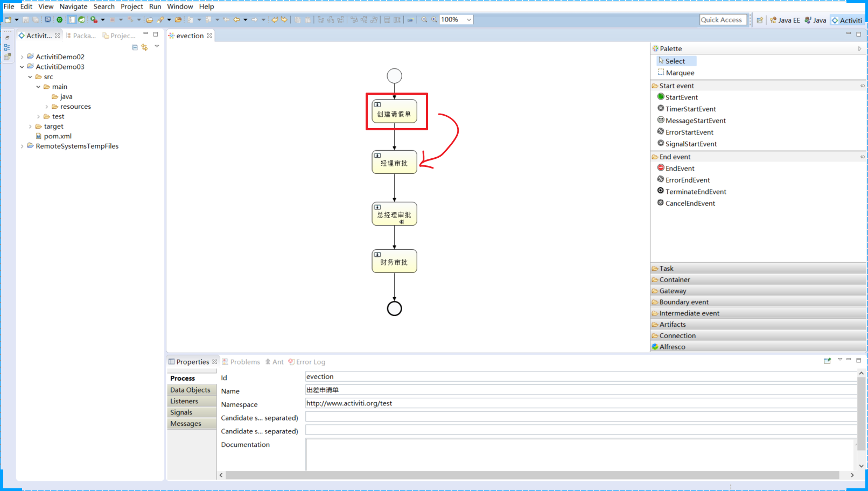Open the Window menu
Screen dimensions: 868x491
pyautogui.click(x=180, y=6)
